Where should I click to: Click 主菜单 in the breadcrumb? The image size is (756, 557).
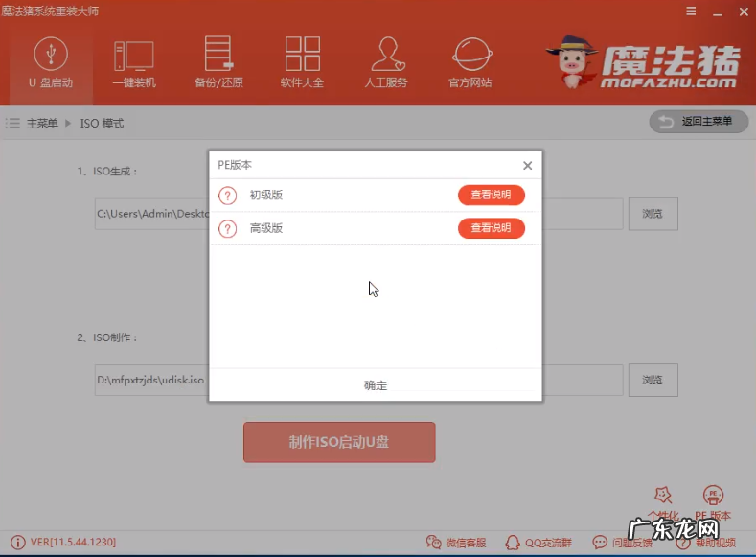point(42,124)
